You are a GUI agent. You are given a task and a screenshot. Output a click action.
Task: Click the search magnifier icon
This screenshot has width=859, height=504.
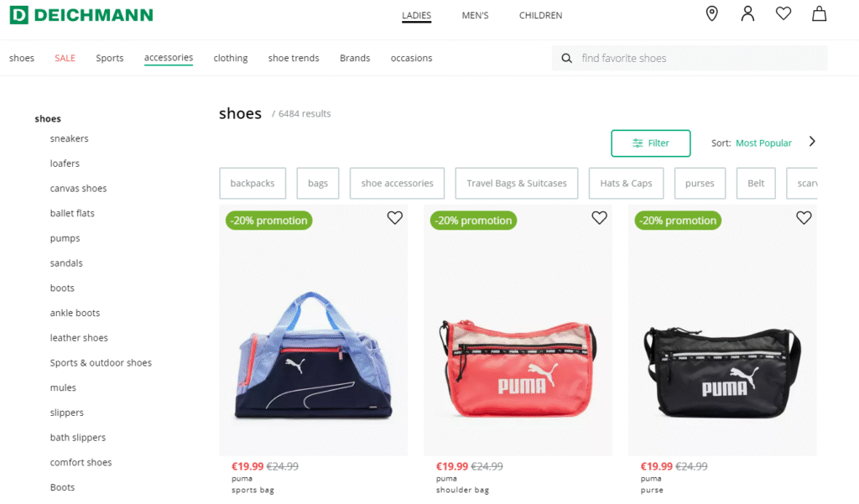click(566, 58)
